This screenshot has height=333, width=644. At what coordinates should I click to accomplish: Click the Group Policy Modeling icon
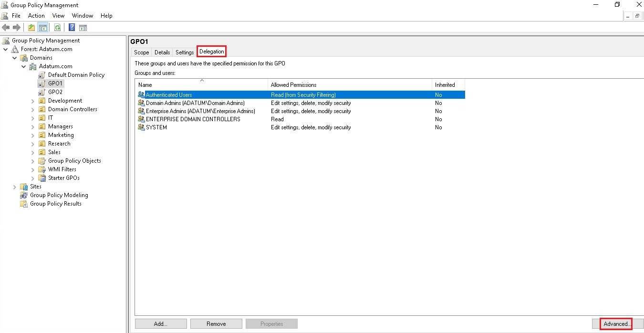tap(24, 195)
